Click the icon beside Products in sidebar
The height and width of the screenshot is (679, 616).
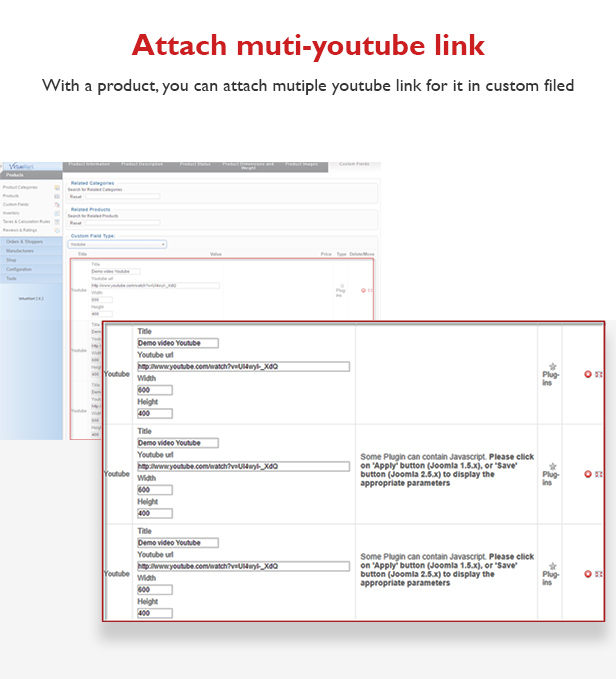57,196
